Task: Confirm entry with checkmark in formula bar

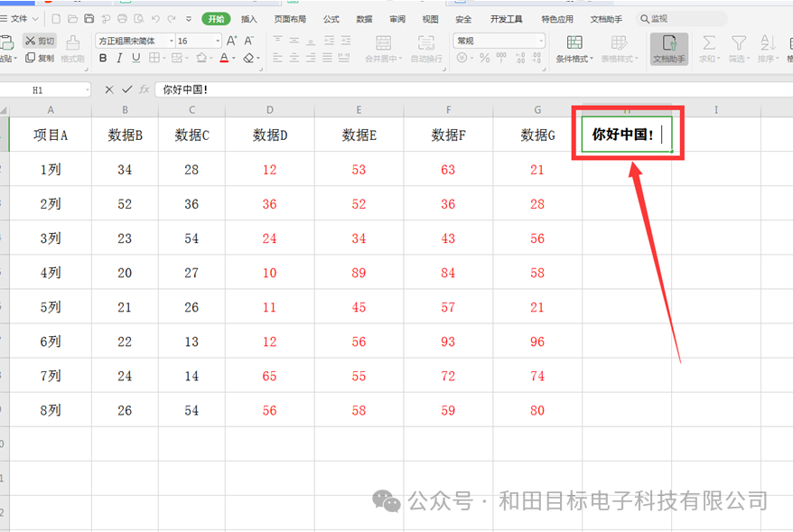Action: [x=127, y=89]
